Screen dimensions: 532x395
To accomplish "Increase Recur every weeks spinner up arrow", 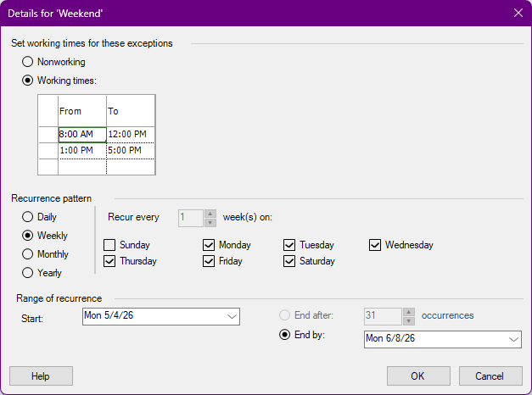I will pos(210,214).
